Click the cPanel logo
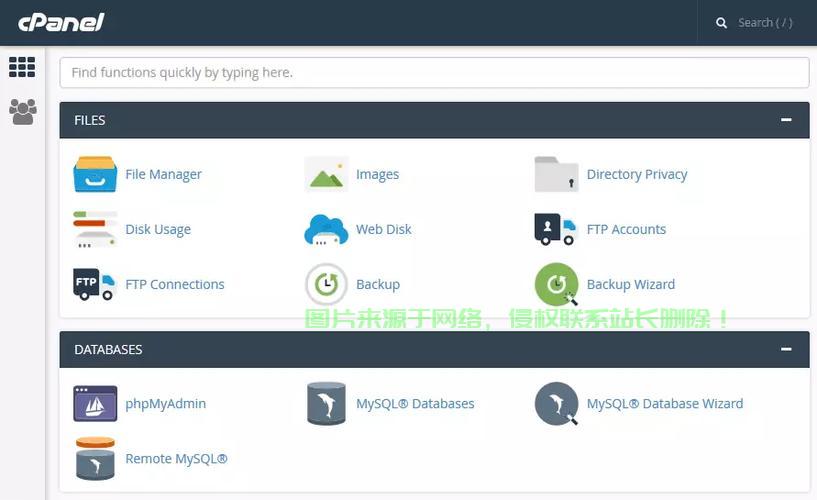Viewport: 817px width, 500px height. [61, 22]
